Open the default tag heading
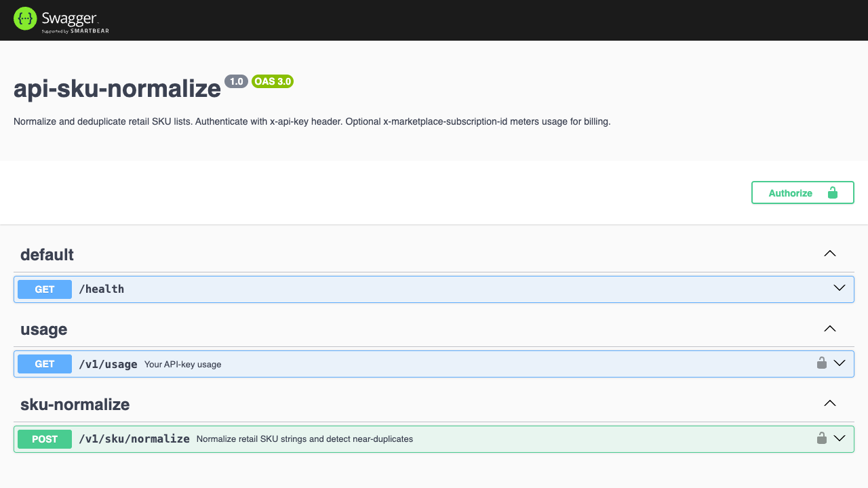The height and width of the screenshot is (488, 868). coord(47,255)
